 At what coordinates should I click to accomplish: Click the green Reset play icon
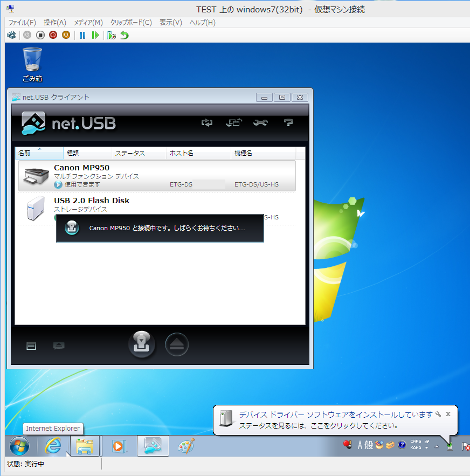coord(95,35)
